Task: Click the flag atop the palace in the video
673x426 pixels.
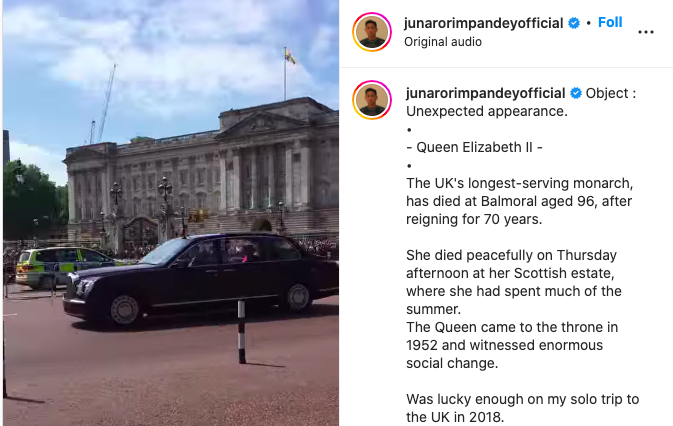Action: [x=290, y=56]
